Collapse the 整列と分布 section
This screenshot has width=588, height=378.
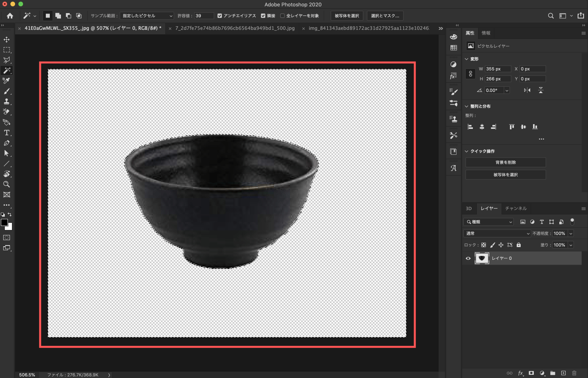click(x=466, y=106)
